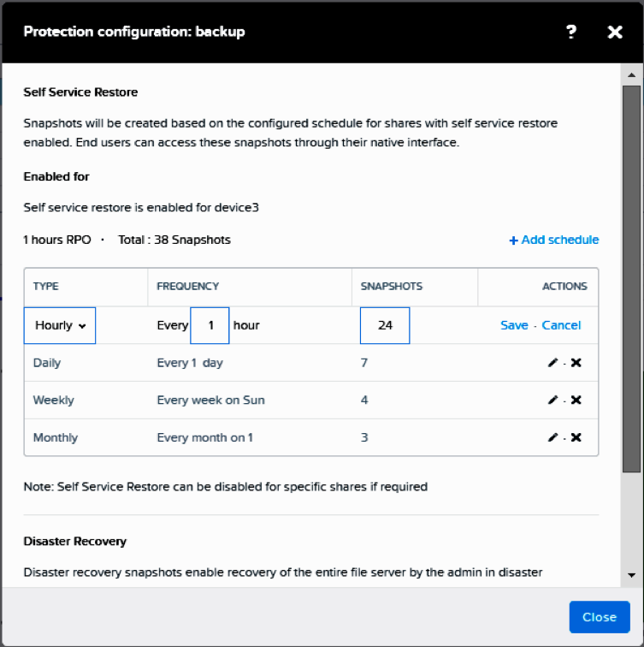Click the blue Close button
Image resolution: width=644 pixels, height=647 pixels.
point(600,617)
